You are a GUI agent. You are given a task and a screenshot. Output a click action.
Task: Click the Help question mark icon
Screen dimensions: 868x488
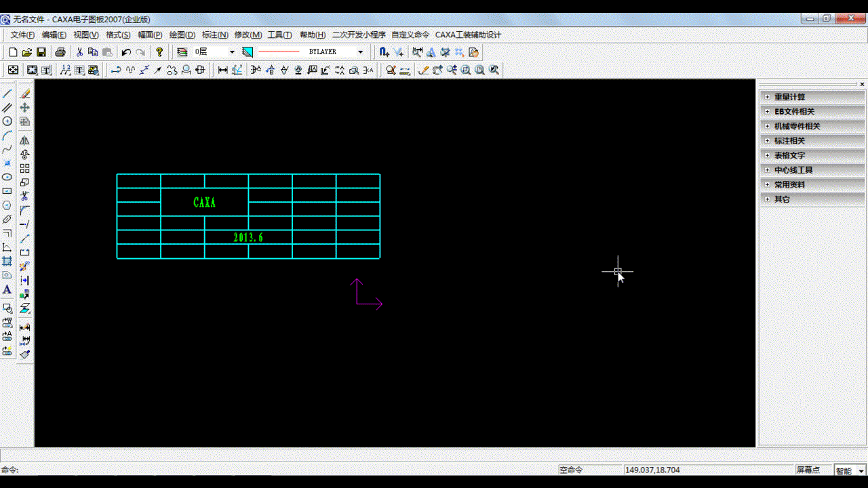tap(159, 52)
